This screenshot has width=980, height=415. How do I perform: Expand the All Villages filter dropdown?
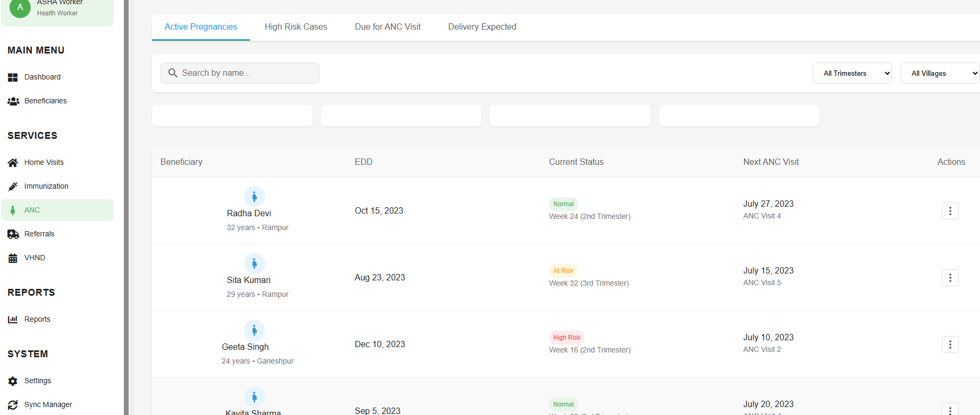click(940, 73)
